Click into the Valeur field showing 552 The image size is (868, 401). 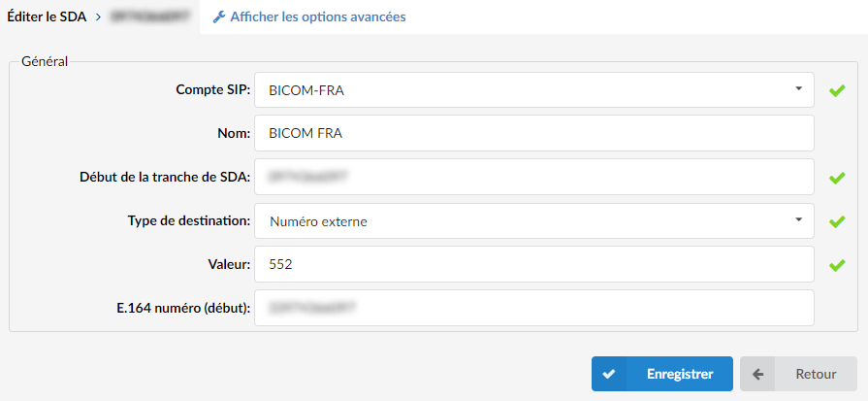[534, 264]
